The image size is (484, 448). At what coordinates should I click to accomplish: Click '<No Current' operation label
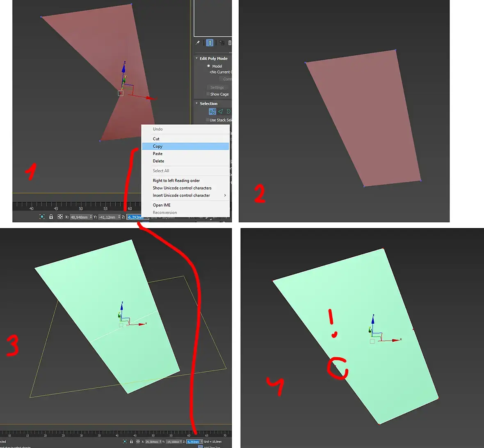tap(220, 72)
